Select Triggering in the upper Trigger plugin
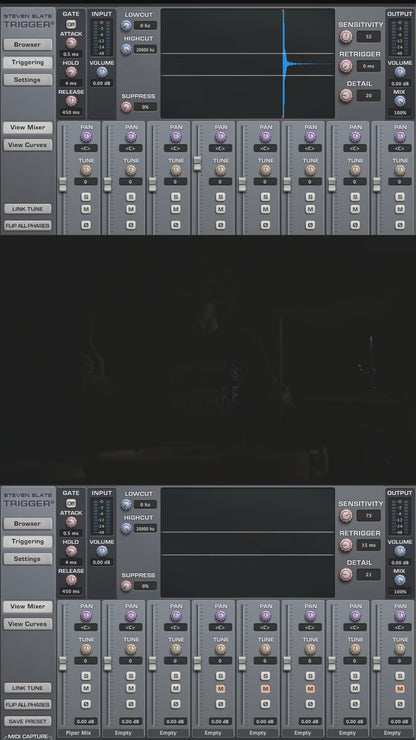The width and height of the screenshot is (416, 740). point(28,62)
